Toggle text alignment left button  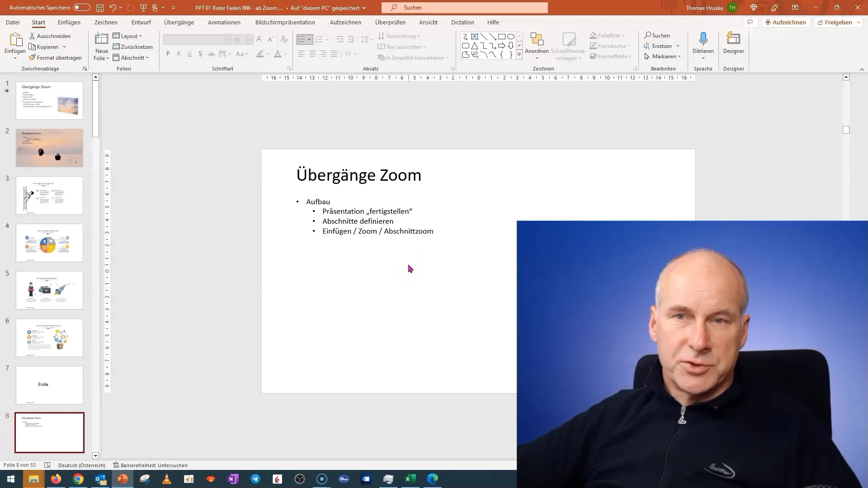click(x=301, y=54)
